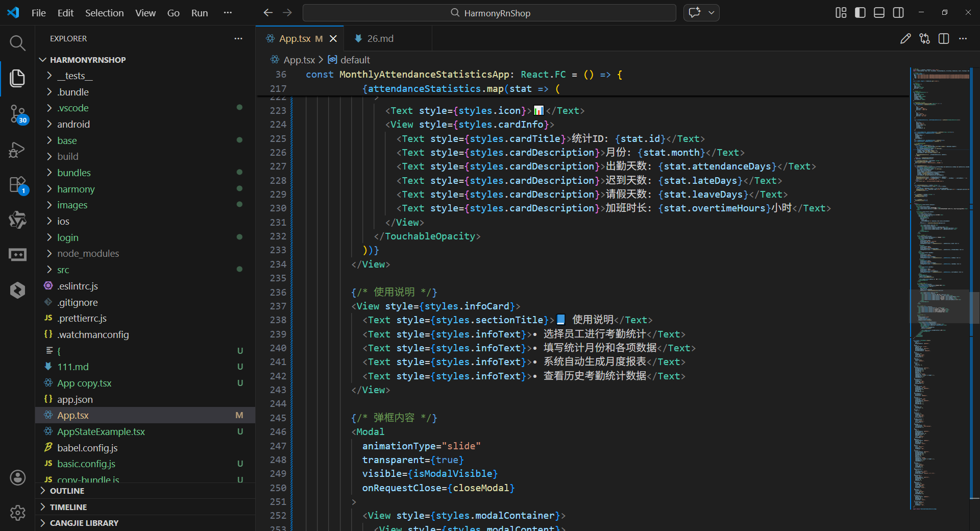The image size is (980, 531).
Task: Open the Accounts menu icon
Action: coord(17,477)
